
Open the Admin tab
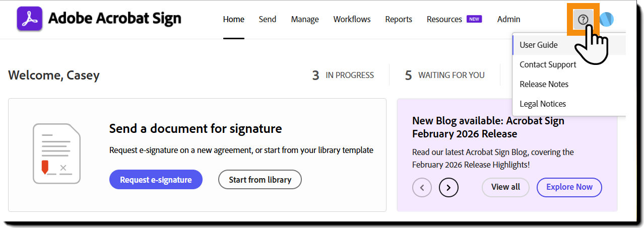508,20
